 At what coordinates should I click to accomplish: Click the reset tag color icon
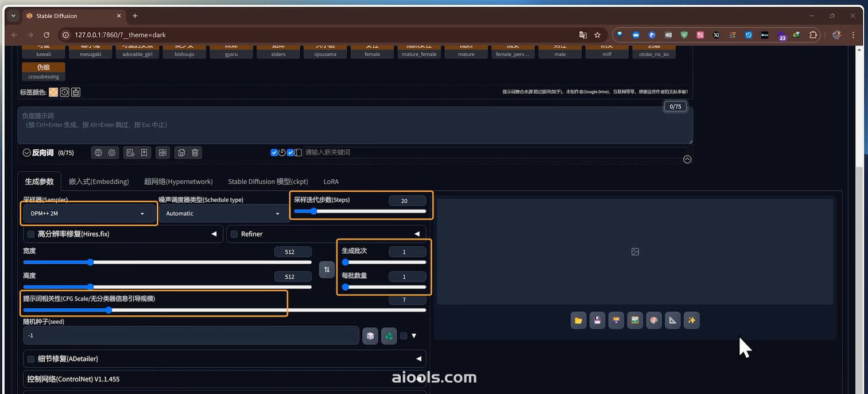[65, 92]
